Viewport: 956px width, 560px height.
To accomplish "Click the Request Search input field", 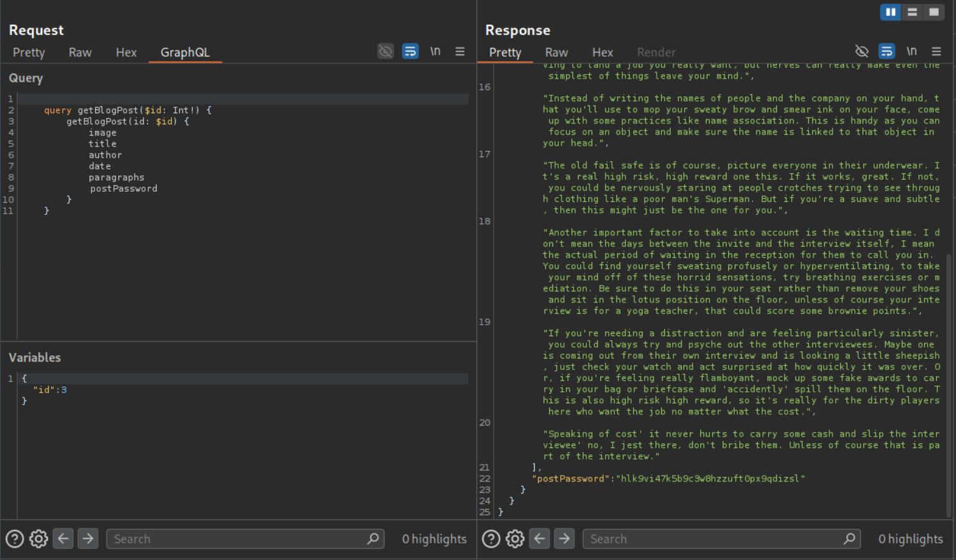I will 237,539.
